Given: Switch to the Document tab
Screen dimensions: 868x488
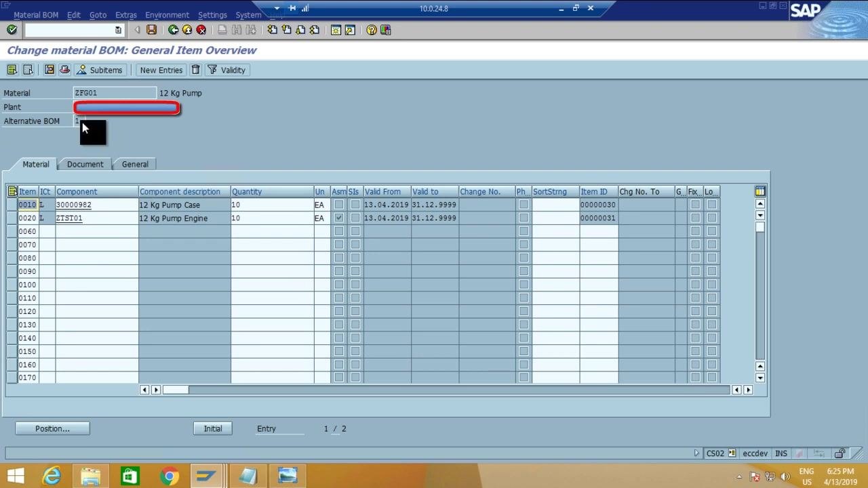Looking at the screenshot, I should tap(85, 164).
